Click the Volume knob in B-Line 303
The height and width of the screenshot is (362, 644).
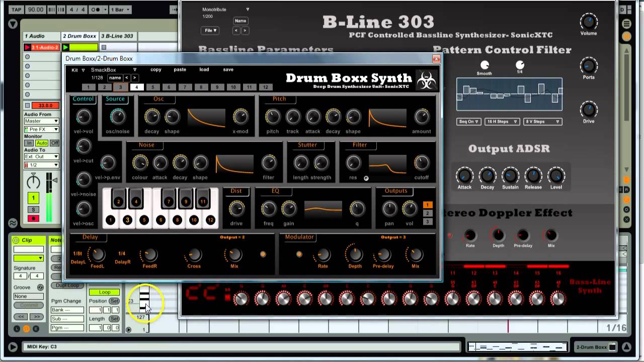click(589, 22)
